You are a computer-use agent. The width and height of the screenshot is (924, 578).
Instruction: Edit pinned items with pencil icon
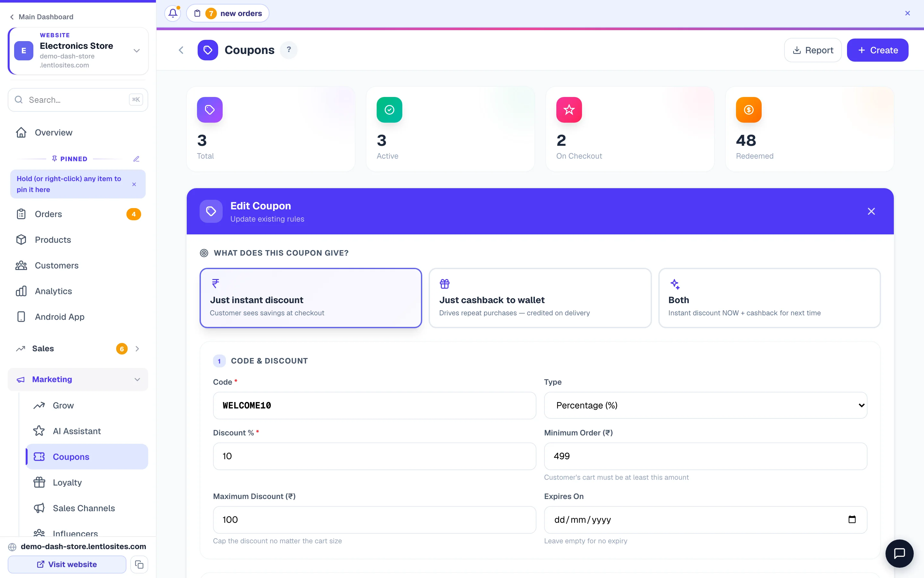coord(136,159)
